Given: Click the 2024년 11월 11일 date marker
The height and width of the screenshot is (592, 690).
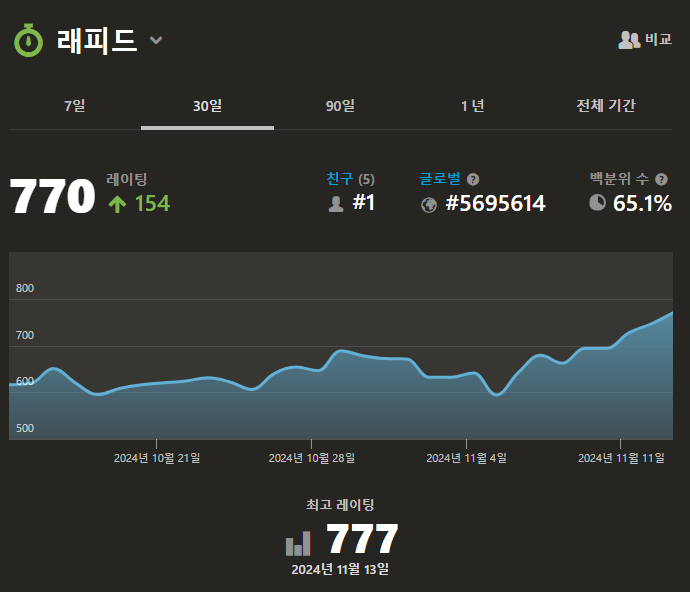Looking at the screenshot, I should pyautogui.click(x=621, y=458).
